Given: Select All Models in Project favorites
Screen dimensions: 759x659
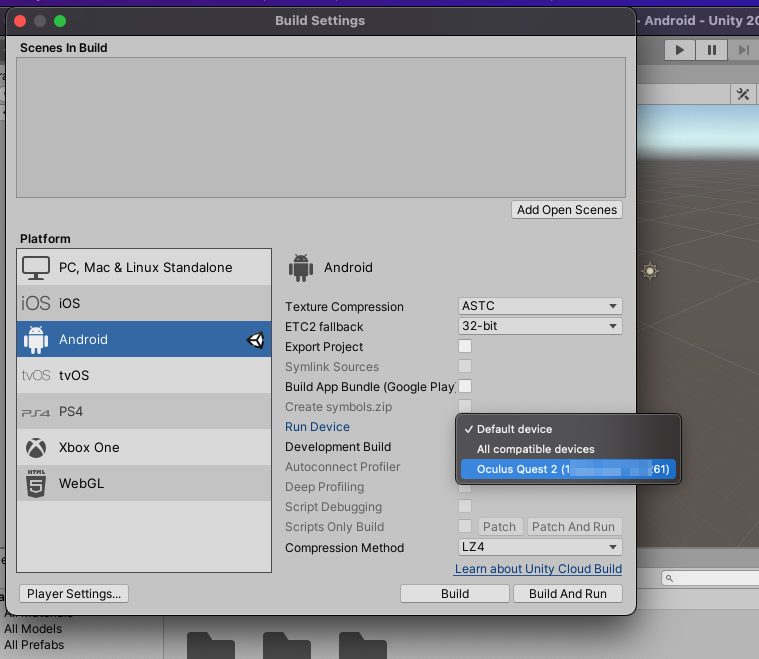Looking at the screenshot, I should pyautogui.click(x=33, y=629).
